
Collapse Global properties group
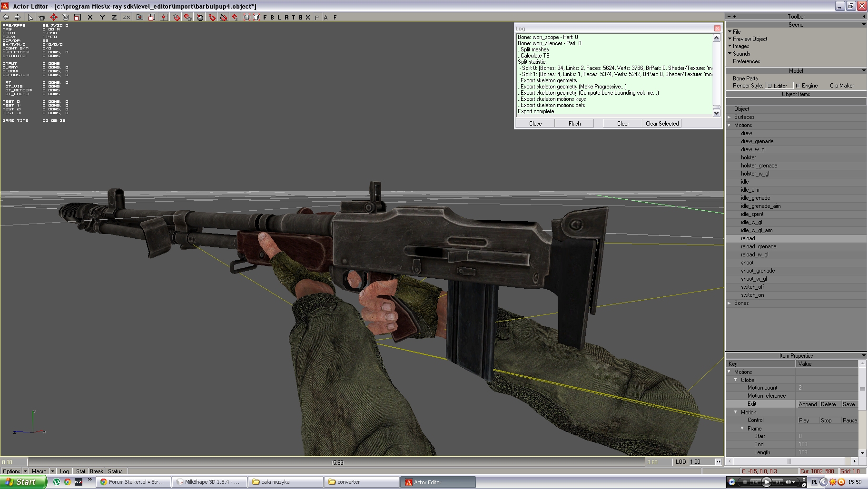coord(736,380)
